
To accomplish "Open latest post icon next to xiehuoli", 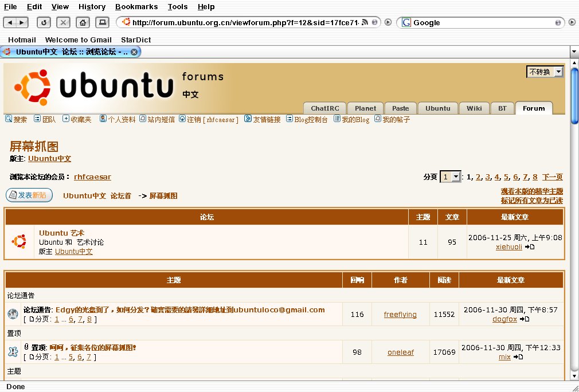I will click(x=530, y=247).
